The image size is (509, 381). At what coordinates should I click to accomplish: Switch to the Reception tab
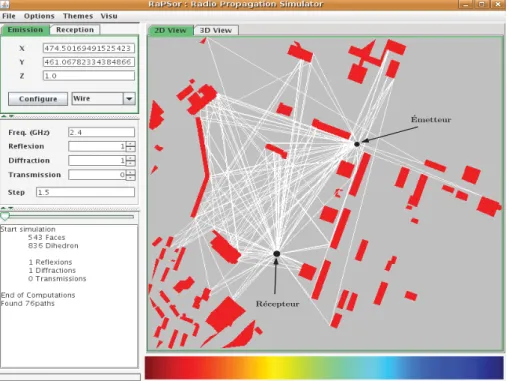click(75, 30)
